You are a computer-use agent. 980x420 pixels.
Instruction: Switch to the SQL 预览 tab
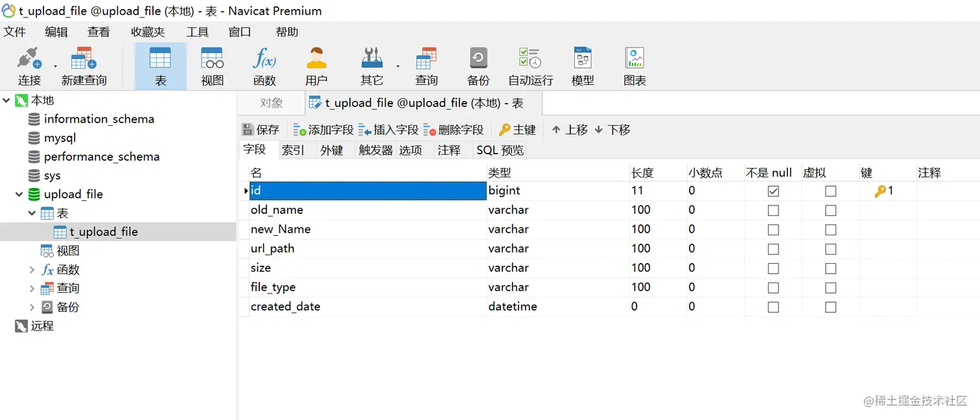[500, 150]
